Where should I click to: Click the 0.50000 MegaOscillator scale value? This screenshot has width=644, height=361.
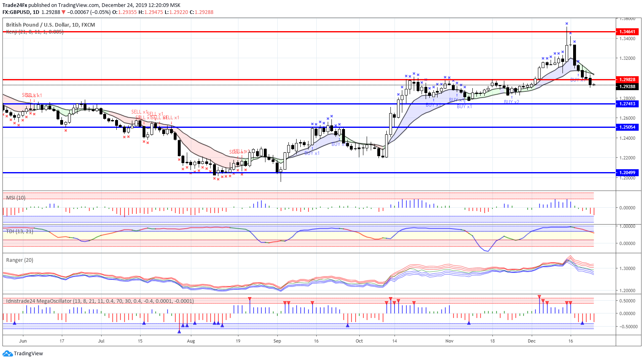click(628, 301)
